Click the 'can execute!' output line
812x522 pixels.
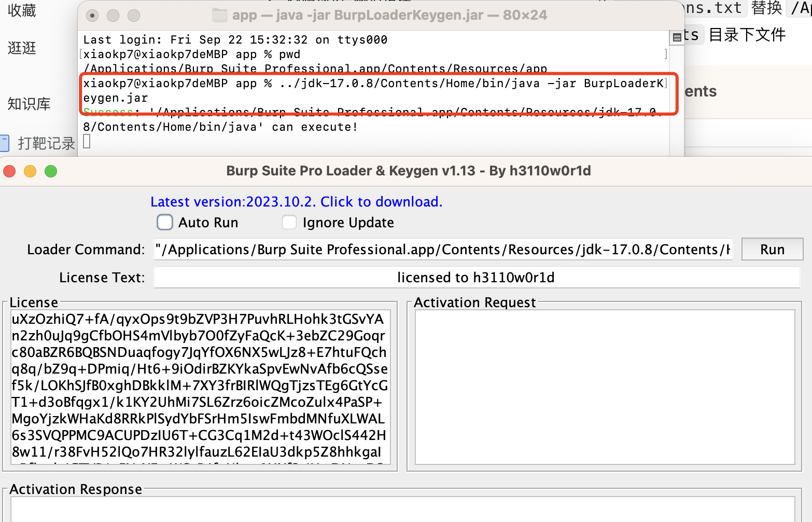pyautogui.click(x=220, y=127)
